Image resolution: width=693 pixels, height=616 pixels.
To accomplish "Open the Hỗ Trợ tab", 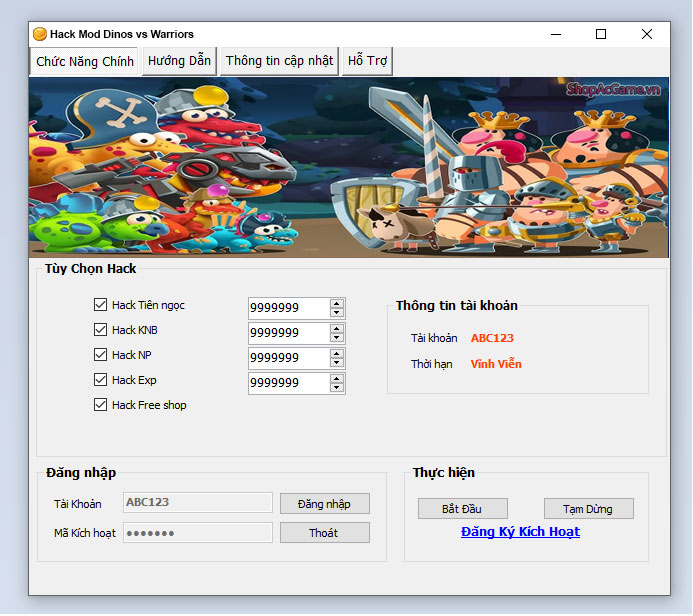I will [x=367, y=61].
